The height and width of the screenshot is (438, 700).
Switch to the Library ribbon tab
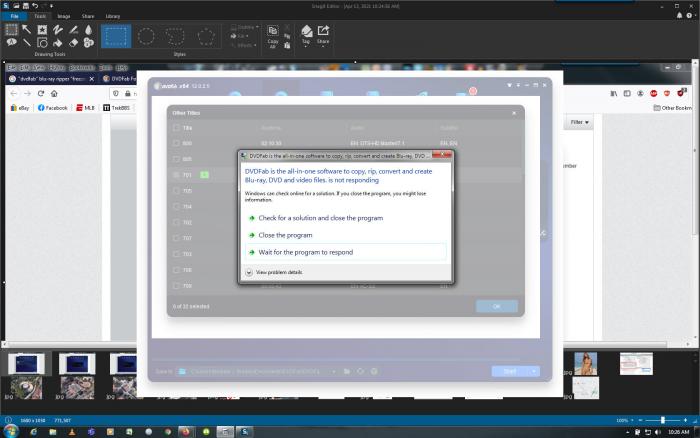coord(113,17)
